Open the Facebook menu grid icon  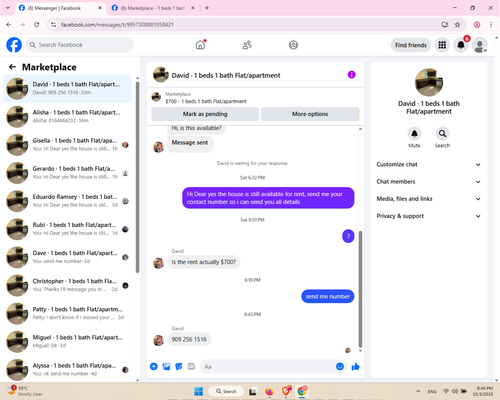point(442,45)
